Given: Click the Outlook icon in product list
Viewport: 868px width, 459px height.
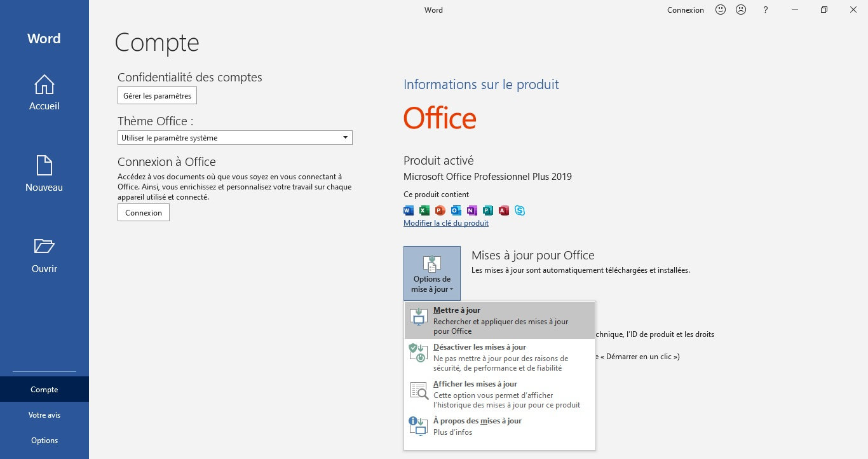Looking at the screenshot, I should pyautogui.click(x=456, y=210).
